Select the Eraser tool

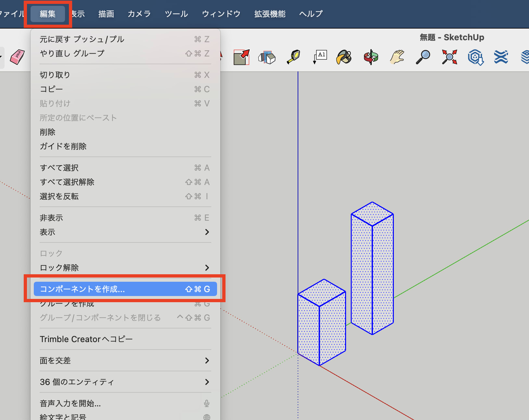coord(16,57)
